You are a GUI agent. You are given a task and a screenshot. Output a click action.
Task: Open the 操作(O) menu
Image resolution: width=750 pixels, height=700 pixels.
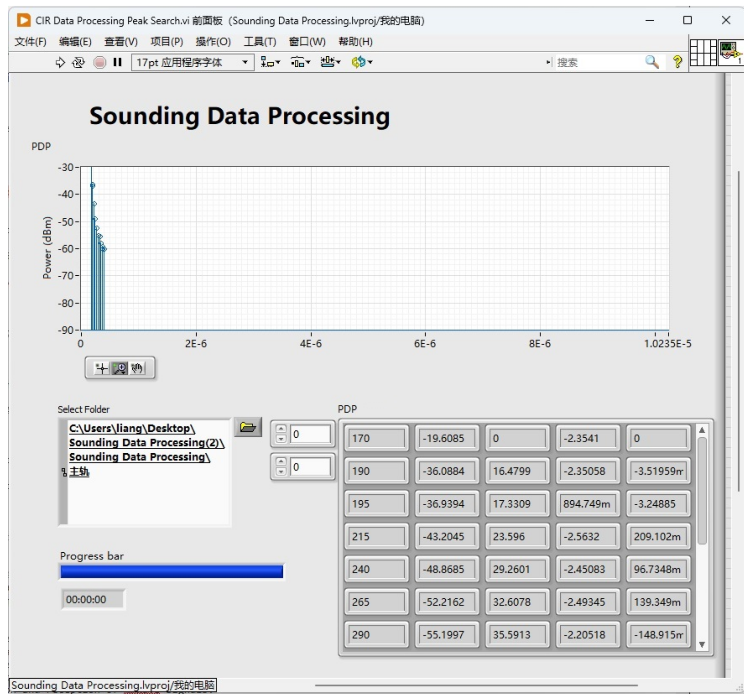pos(213,41)
